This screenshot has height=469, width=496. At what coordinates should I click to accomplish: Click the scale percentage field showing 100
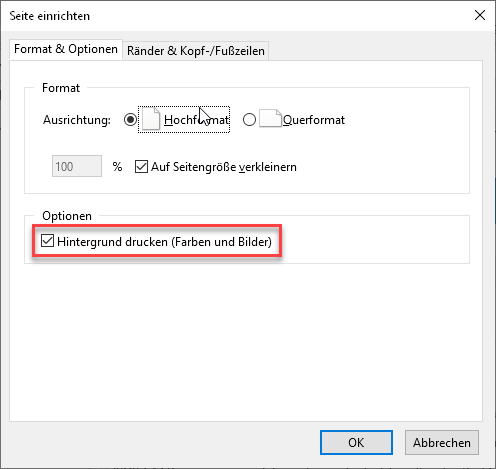tap(77, 166)
